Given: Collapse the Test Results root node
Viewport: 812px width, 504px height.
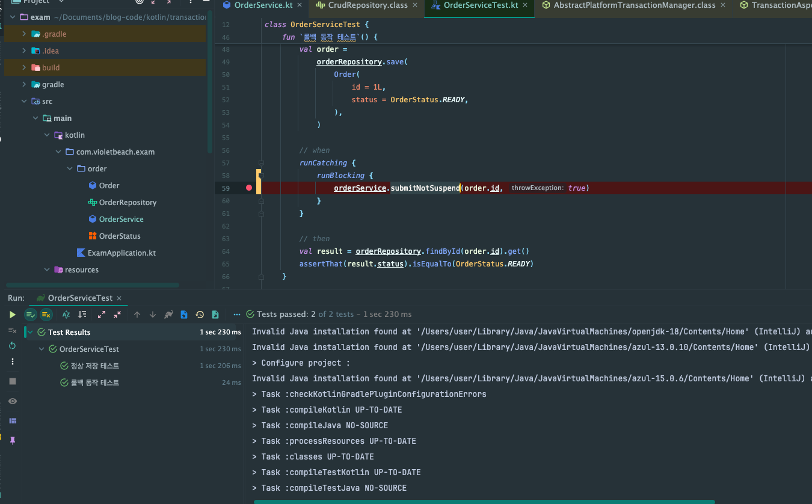Looking at the screenshot, I should click(30, 332).
